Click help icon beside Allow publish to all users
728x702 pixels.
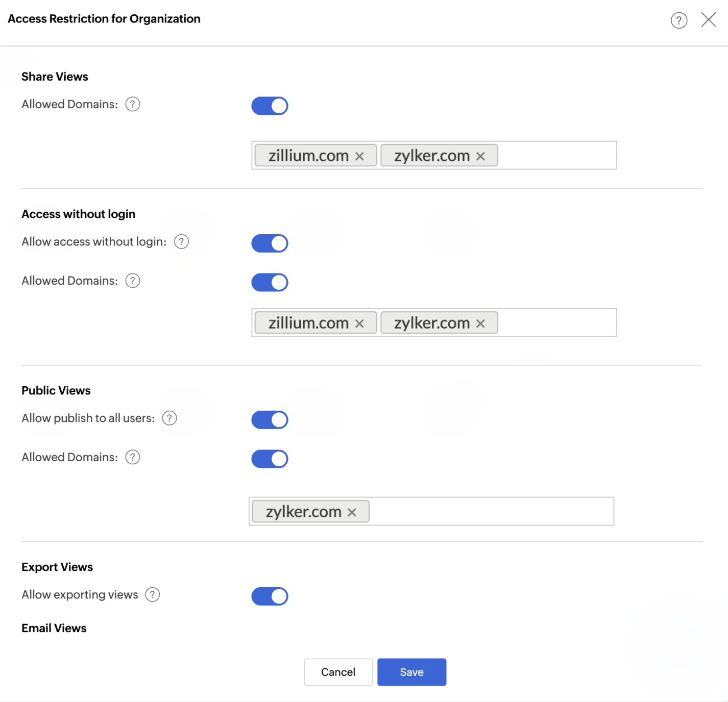(x=169, y=418)
